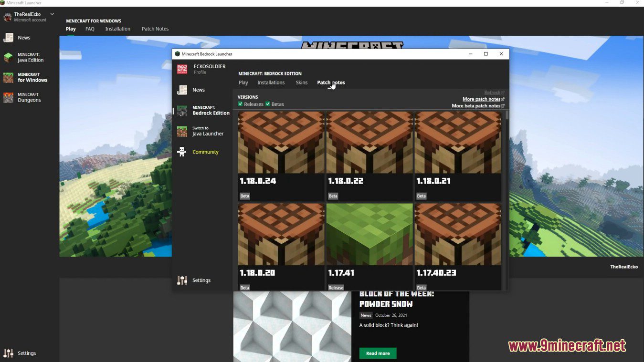Click TheRealEcko account avatar
This screenshot has width=644, height=362.
pos(8,17)
